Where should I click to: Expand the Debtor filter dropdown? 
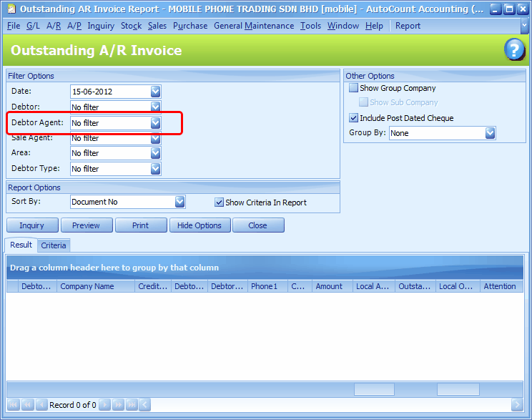pyautogui.click(x=155, y=107)
